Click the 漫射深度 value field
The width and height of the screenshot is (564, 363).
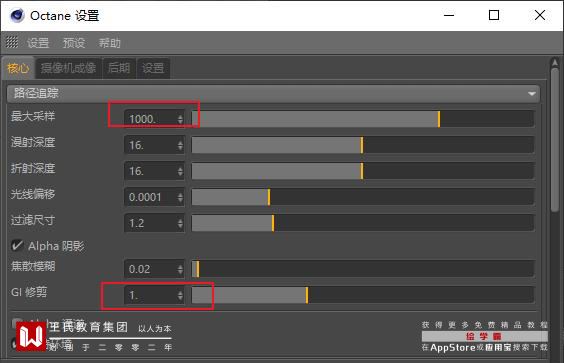pos(155,145)
